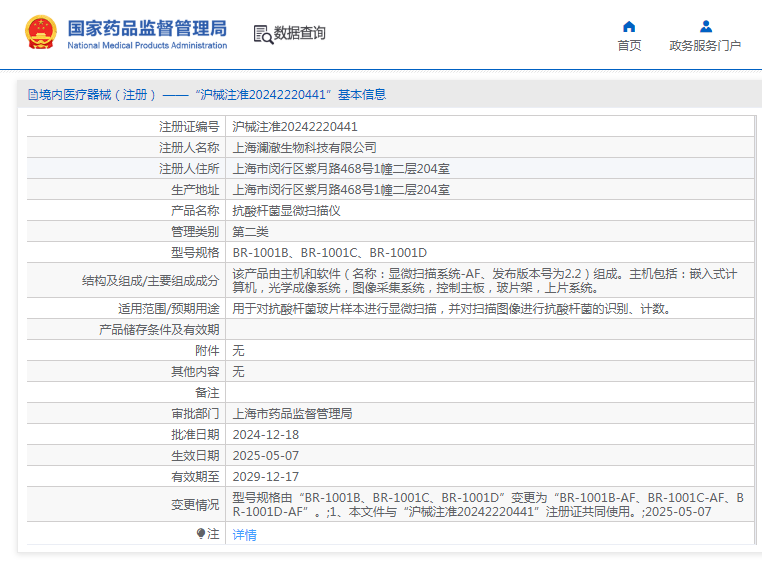Click the product name 抗酸杆菌显微扫描仪
This screenshot has height=561, width=762.
point(286,211)
